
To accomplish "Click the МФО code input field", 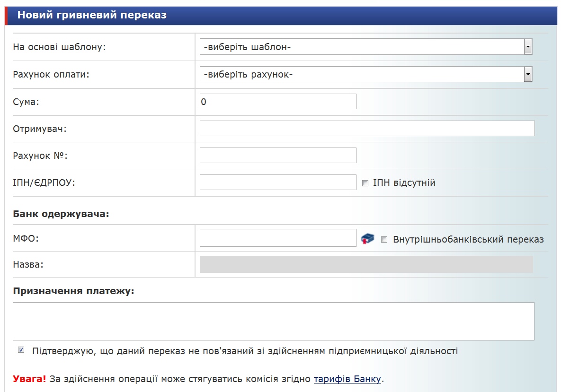I will pos(278,238).
